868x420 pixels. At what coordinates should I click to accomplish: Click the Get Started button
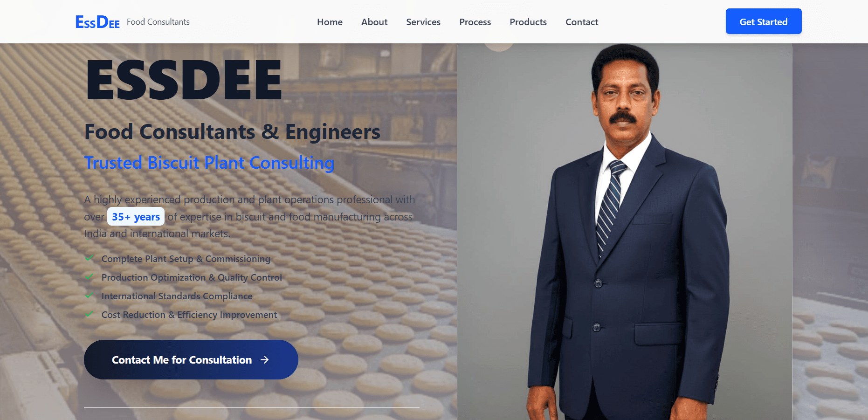click(x=763, y=21)
